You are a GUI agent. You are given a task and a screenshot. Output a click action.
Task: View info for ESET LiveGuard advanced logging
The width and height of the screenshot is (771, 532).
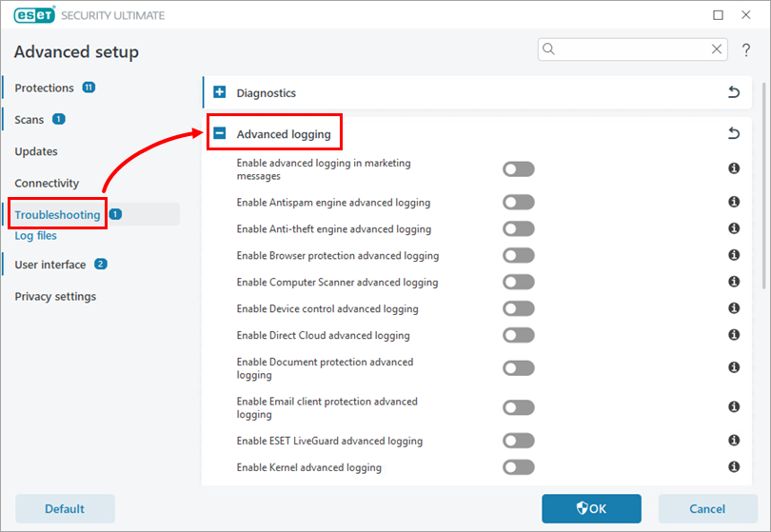(x=734, y=441)
